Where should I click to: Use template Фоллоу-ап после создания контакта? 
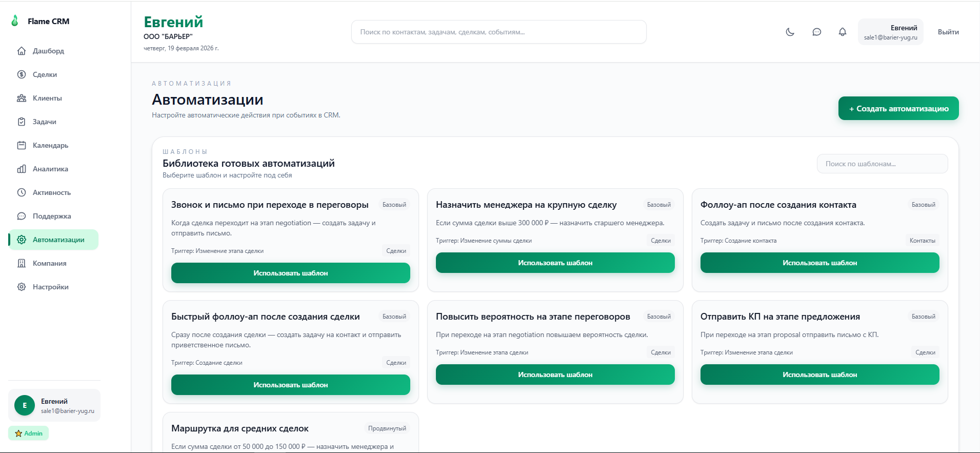(820, 263)
